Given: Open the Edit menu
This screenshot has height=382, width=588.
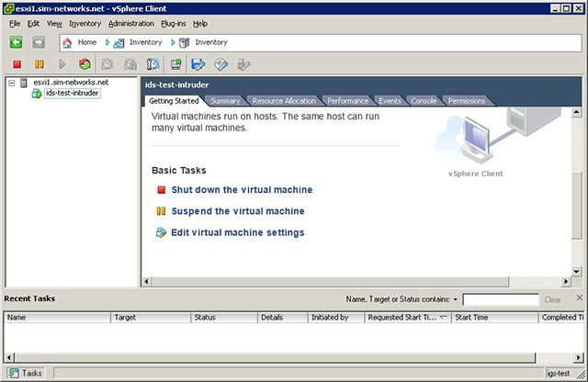Looking at the screenshot, I should pos(33,24).
